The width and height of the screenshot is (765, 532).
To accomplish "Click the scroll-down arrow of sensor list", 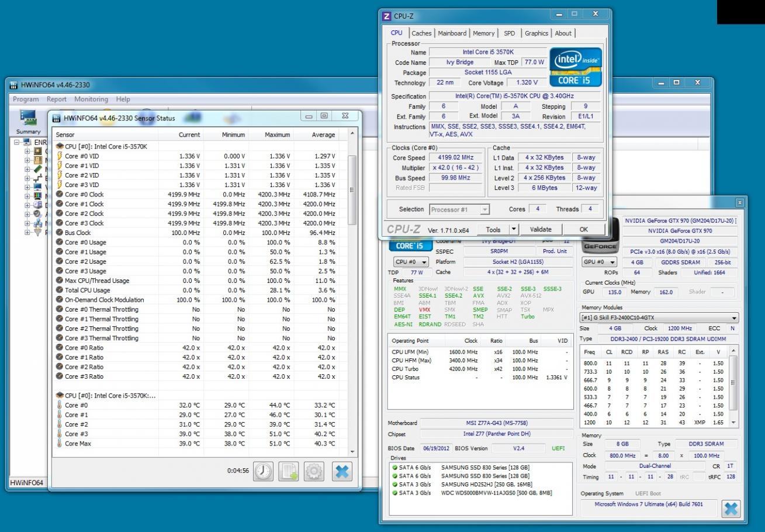I will 352,452.
